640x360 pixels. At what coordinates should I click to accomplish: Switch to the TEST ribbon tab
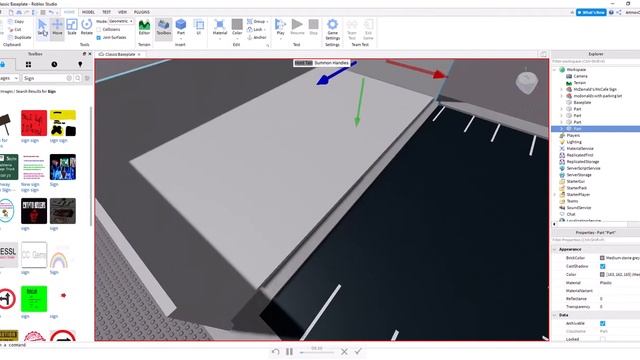click(x=107, y=12)
